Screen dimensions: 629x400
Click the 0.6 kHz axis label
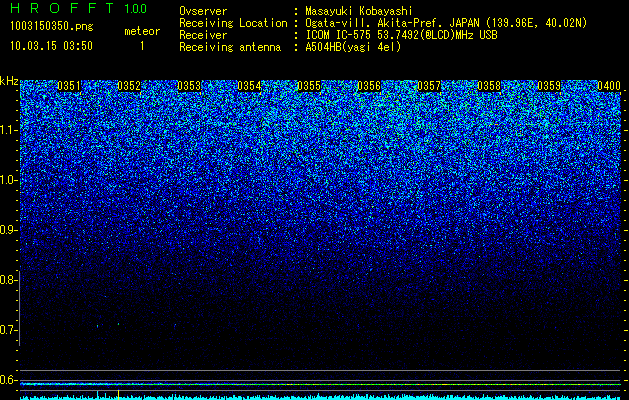click(7, 380)
